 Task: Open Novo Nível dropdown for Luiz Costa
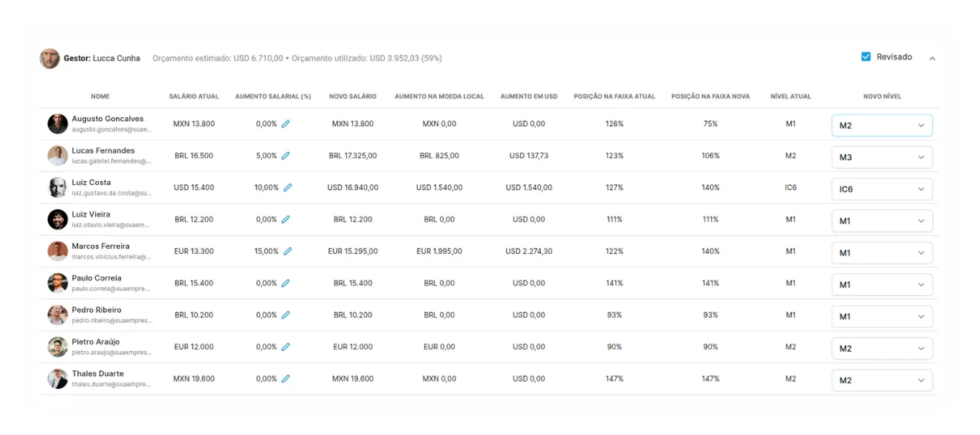[x=882, y=189]
